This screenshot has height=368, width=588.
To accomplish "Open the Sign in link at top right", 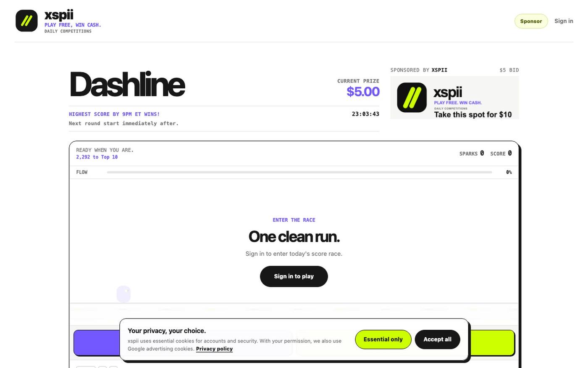I will (564, 21).
